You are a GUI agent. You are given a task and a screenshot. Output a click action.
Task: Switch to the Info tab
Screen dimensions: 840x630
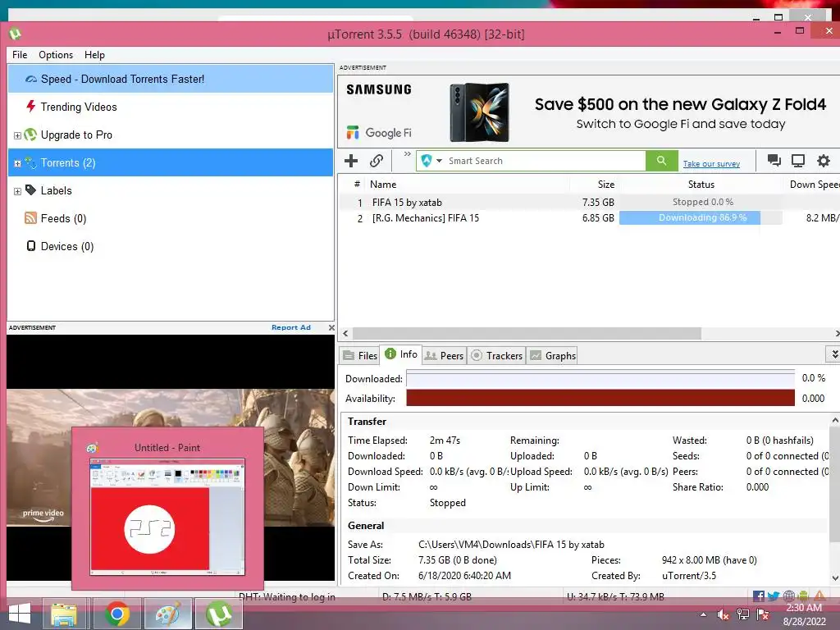[x=400, y=354]
